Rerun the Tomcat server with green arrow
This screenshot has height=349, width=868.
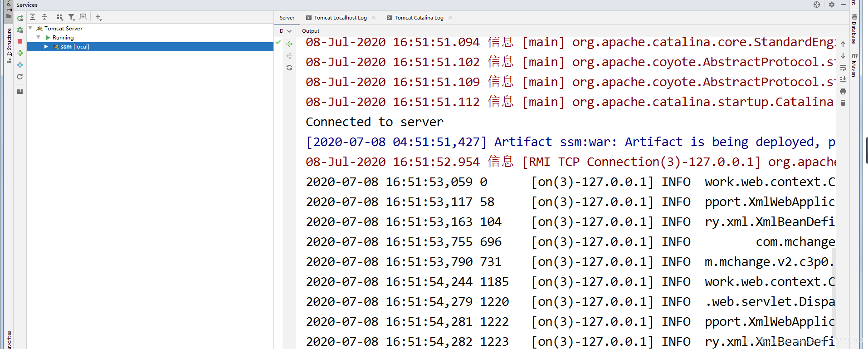[x=20, y=18]
